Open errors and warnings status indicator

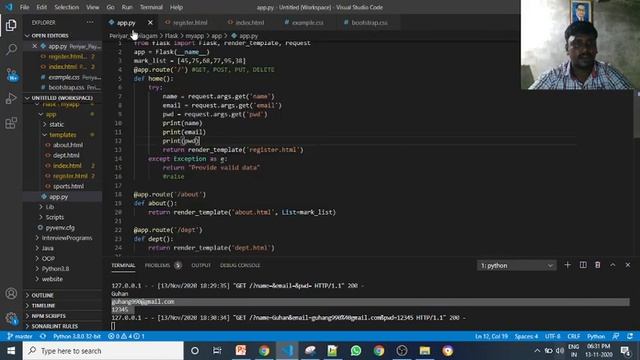pos(126,336)
